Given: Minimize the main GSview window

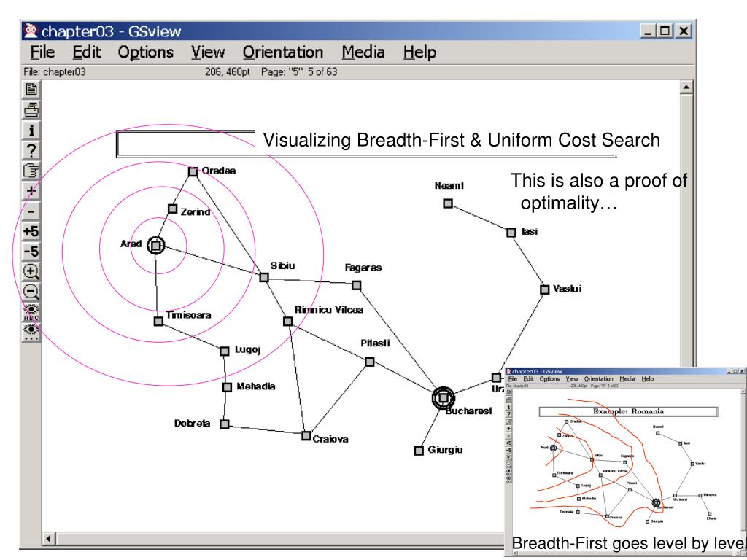Looking at the screenshot, I should click(648, 31).
